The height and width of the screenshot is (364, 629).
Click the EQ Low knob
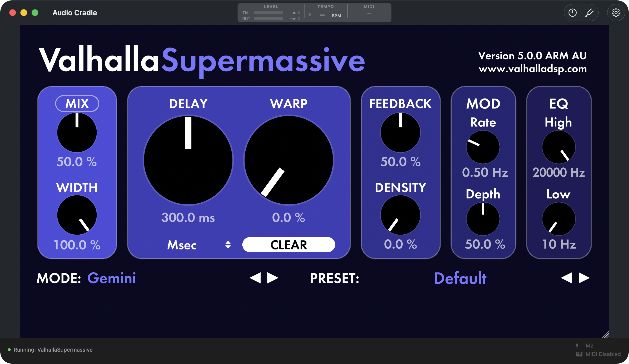(559, 219)
